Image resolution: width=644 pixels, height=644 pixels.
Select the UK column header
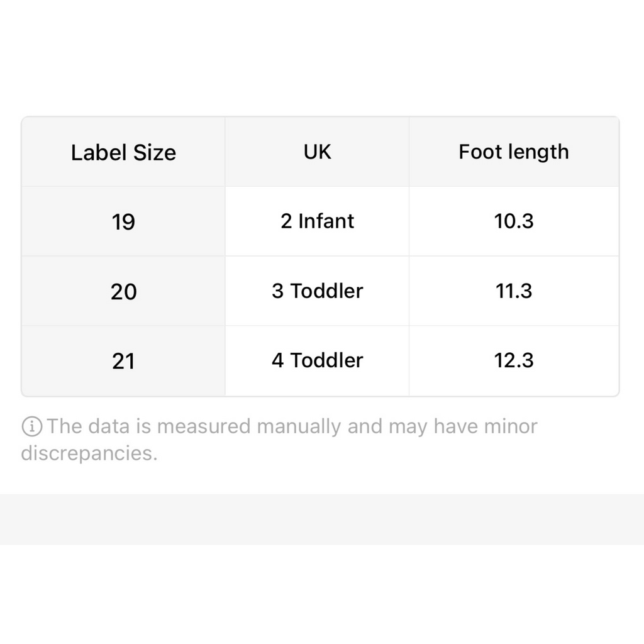point(317,152)
